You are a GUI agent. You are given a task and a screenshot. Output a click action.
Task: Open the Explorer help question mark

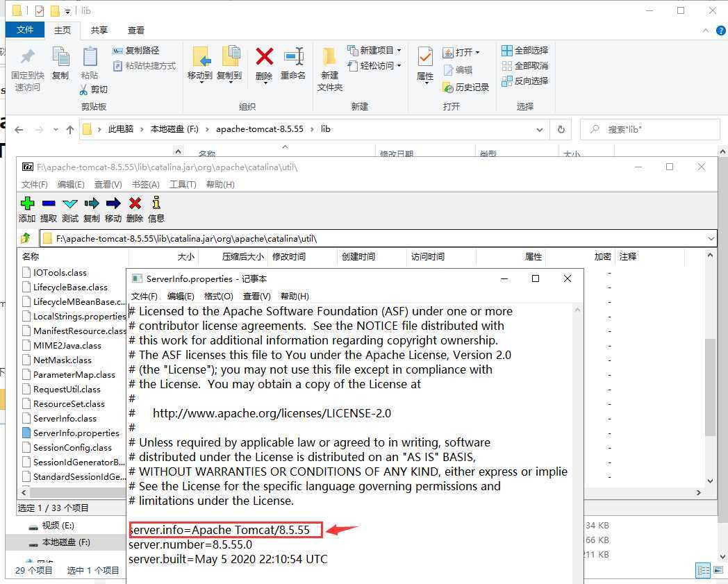coord(720,31)
